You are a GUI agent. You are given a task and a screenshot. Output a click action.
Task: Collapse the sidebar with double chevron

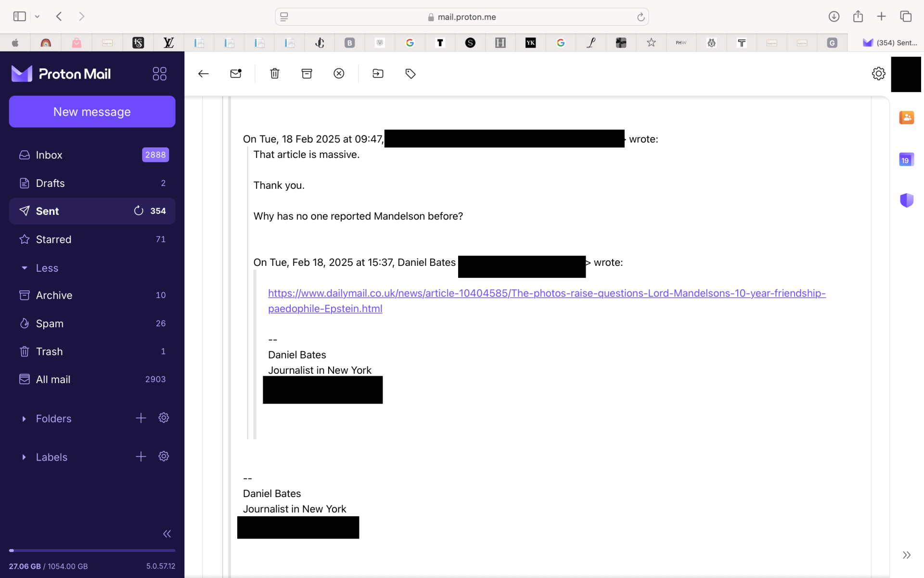coord(167,534)
